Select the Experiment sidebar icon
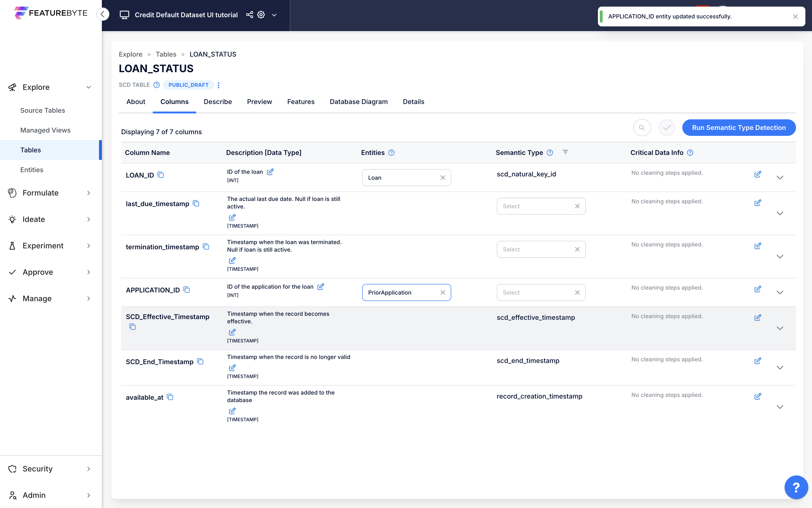 coord(12,246)
